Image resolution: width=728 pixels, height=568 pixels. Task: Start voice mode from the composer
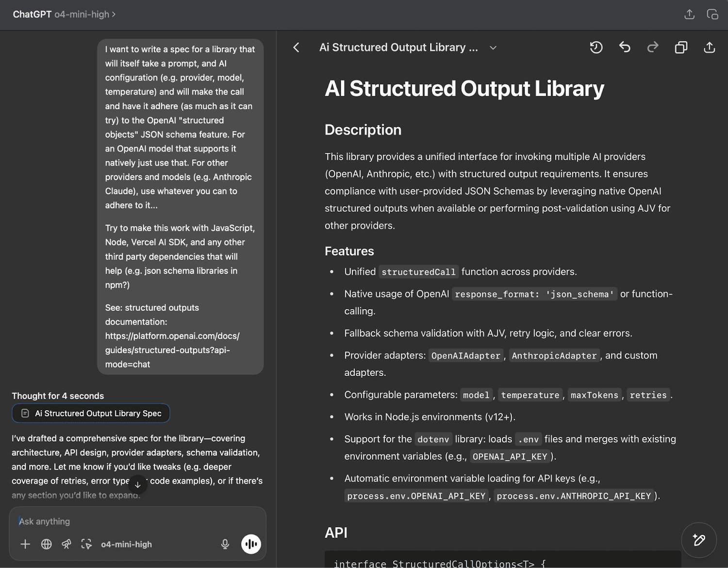(251, 544)
